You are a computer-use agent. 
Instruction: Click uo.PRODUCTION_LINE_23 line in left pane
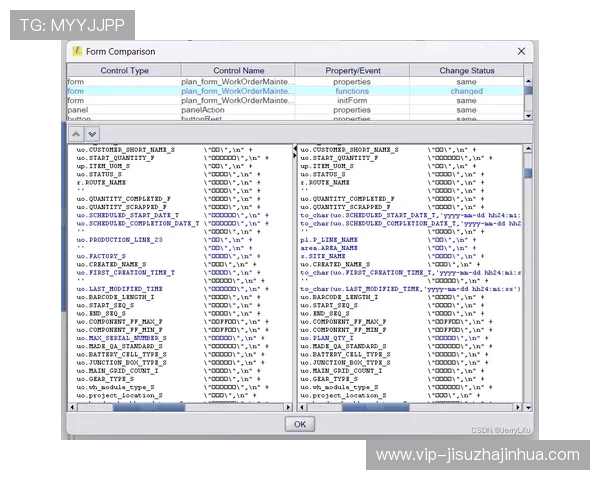click(x=119, y=240)
